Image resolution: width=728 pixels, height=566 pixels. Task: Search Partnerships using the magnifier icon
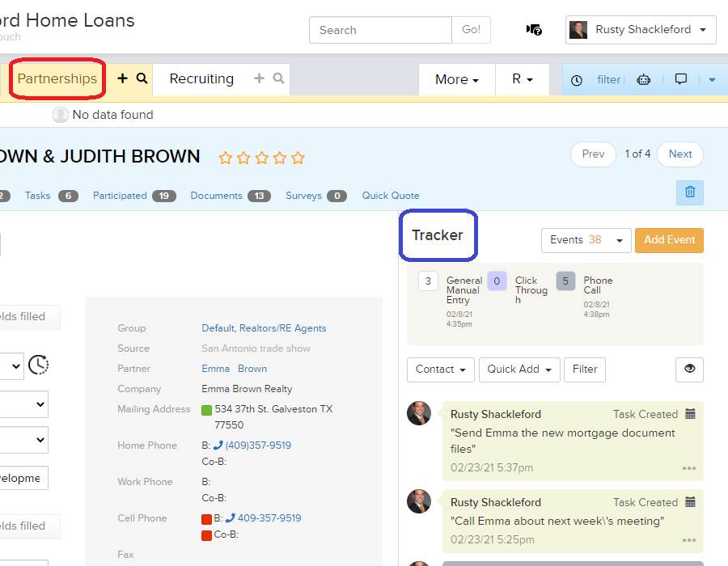pyautogui.click(x=142, y=78)
